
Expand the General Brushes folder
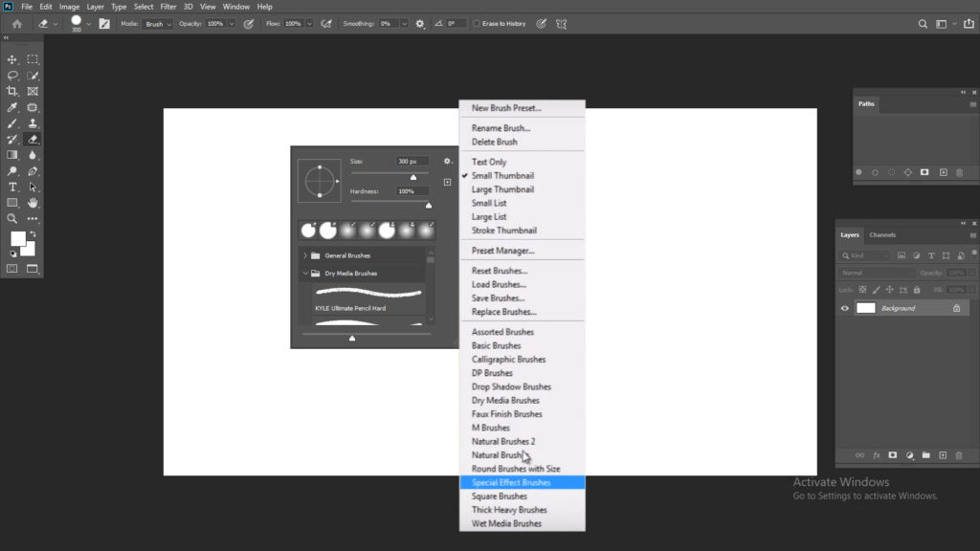coord(305,255)
